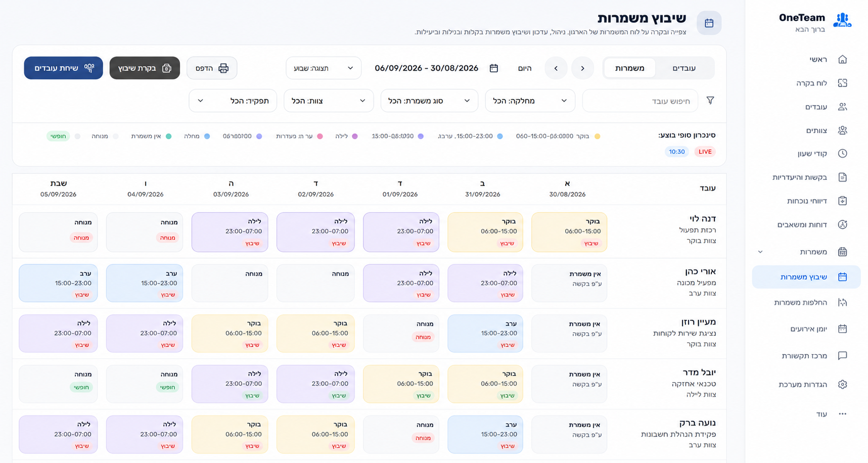This screenshot has width=868, height=463.
Task: Open תצוגה: שבוע view dropdown
Action: tap(324, 68)
